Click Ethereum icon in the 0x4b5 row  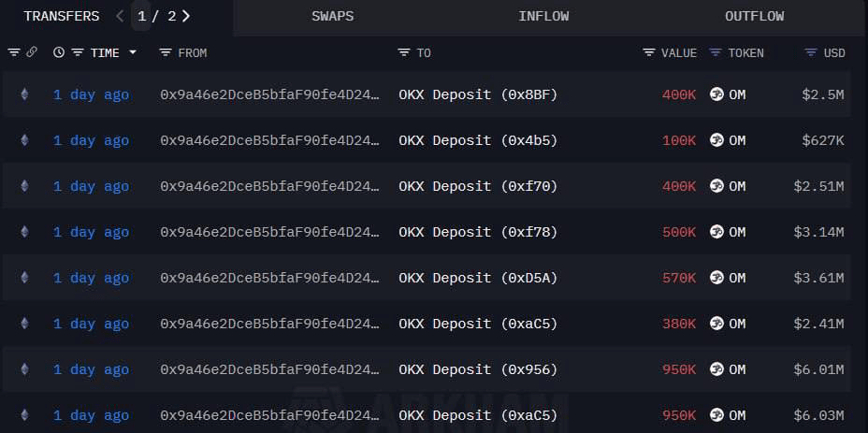[x=24, y=140]
